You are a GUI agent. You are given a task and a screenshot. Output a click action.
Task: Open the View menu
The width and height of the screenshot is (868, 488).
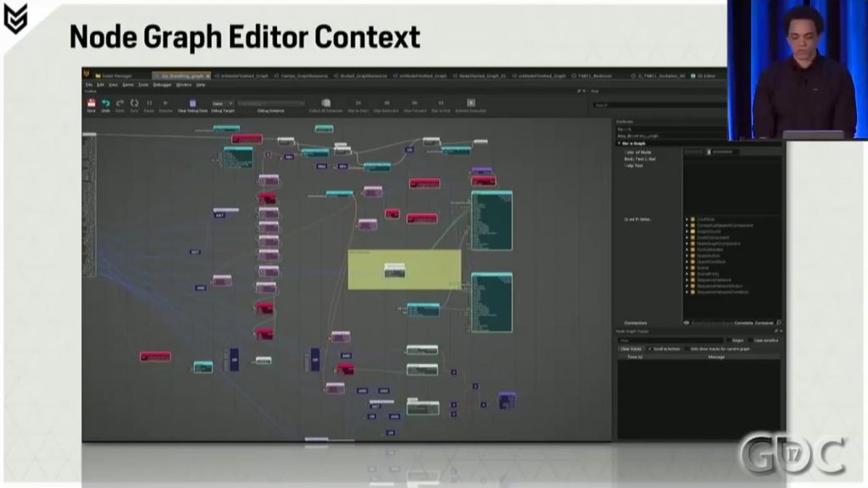coord(113,85)
